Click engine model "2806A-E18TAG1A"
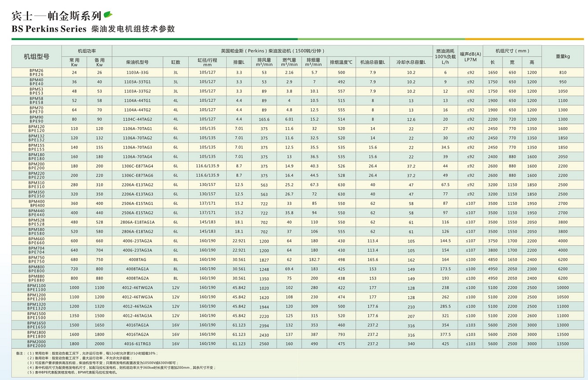The height and width of the screenshot is (380, 588). coord(137,222)
